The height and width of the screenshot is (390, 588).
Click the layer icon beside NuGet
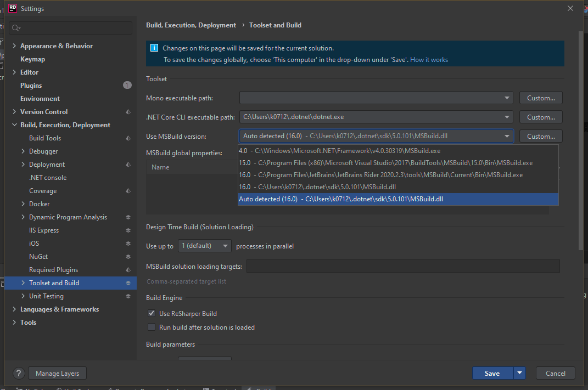pyautogui.click(x=128, y=257)
